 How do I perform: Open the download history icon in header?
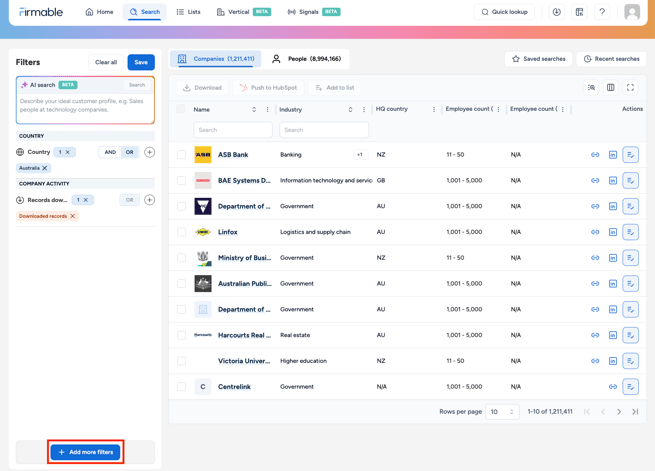556,12
